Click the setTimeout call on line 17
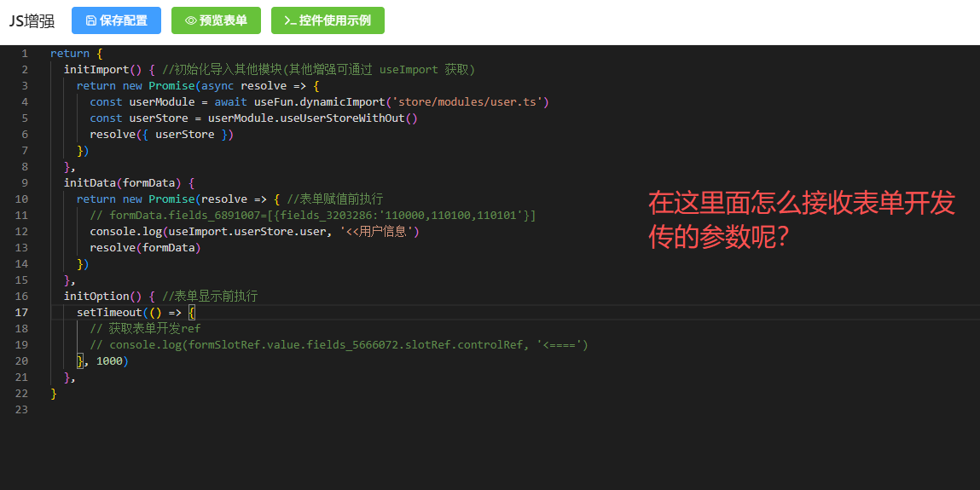 pos(109,313)
